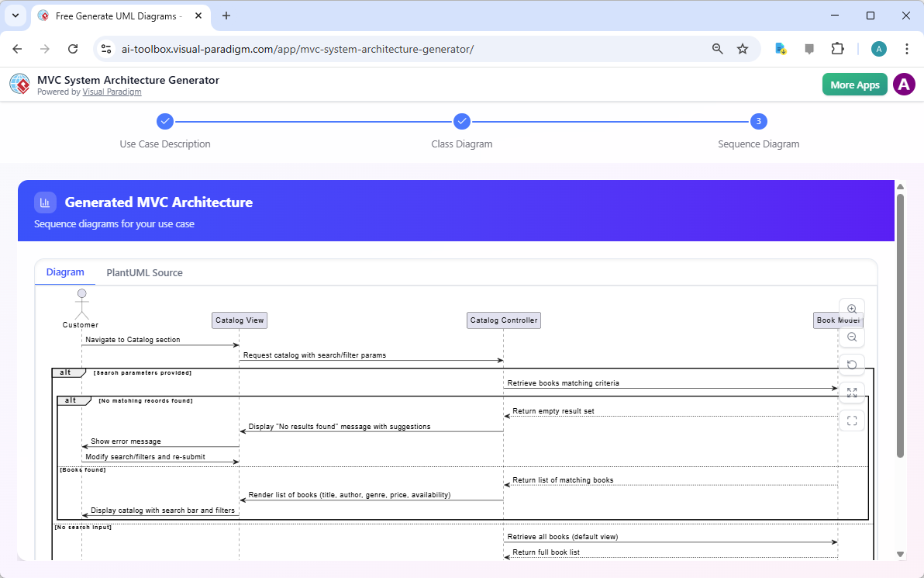Click step 2 Class Diagram in the progress bar
924x578 pixels.
pyautogui.click(x=462, y=121)
